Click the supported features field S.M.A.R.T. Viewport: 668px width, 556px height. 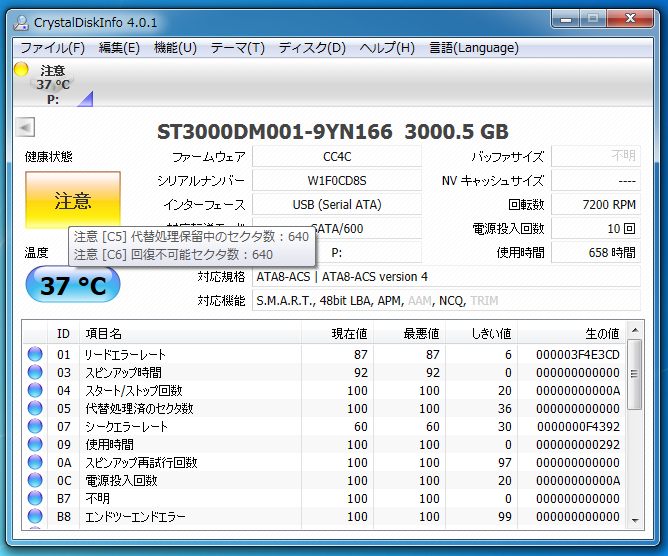click(446, 301)
